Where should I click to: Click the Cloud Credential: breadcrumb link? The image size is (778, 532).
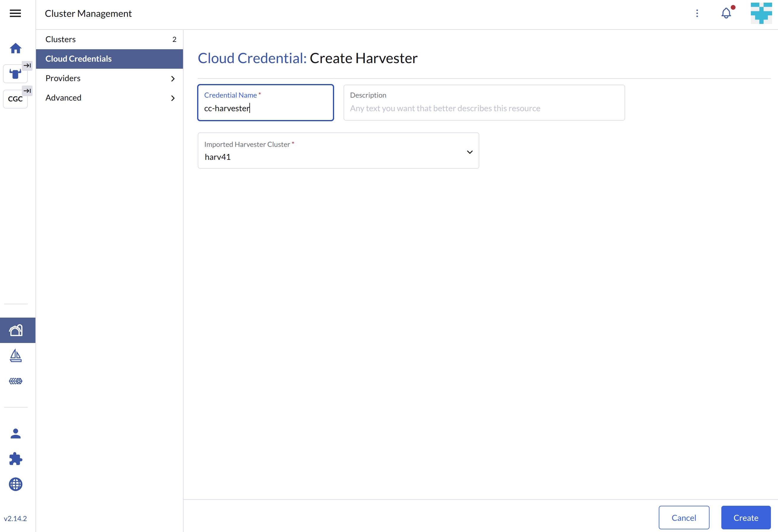(x=252, y=58)
